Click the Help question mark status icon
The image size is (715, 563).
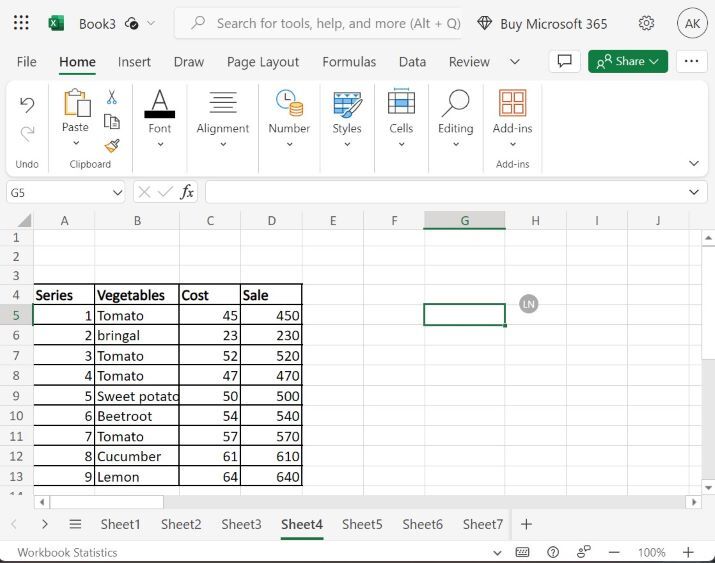pyautogui.click(x=553, y=553)
